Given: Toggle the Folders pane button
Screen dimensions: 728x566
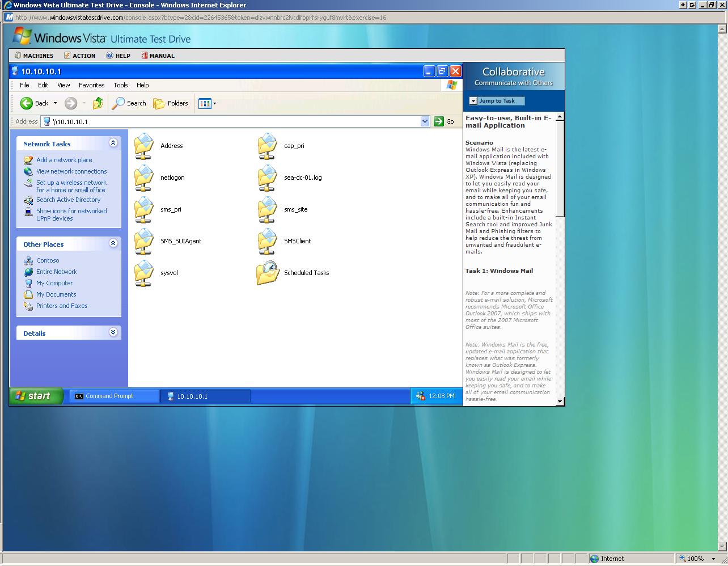Looking at the screenshot, I should (171, 103).
